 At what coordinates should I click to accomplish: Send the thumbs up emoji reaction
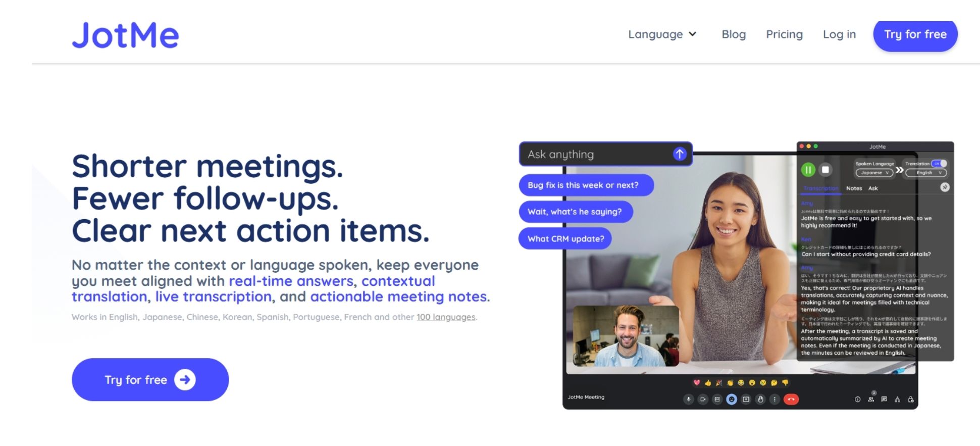tap(708, 383)
